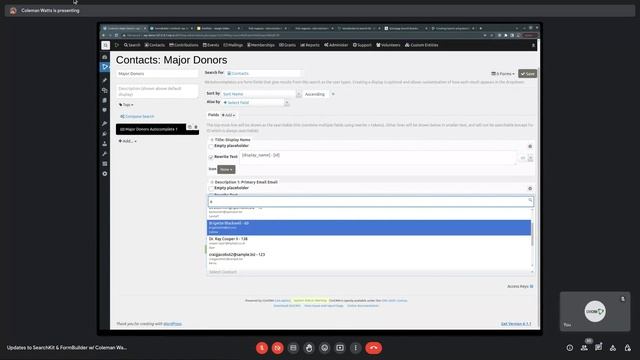Open the Search menu in CiviCRM
Viewport: 640px width, 360px height.
pos(132,45)
